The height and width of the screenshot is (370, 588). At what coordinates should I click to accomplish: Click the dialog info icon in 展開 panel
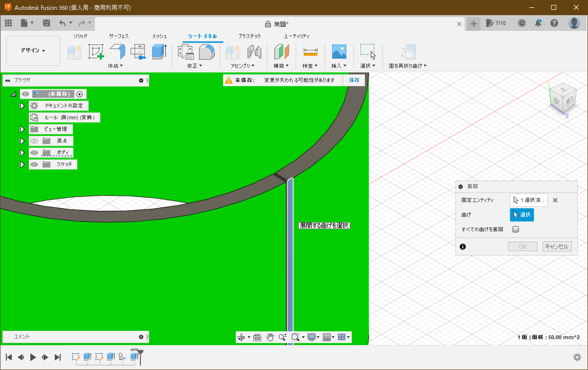pyautogui.click(x=463, y=247)
